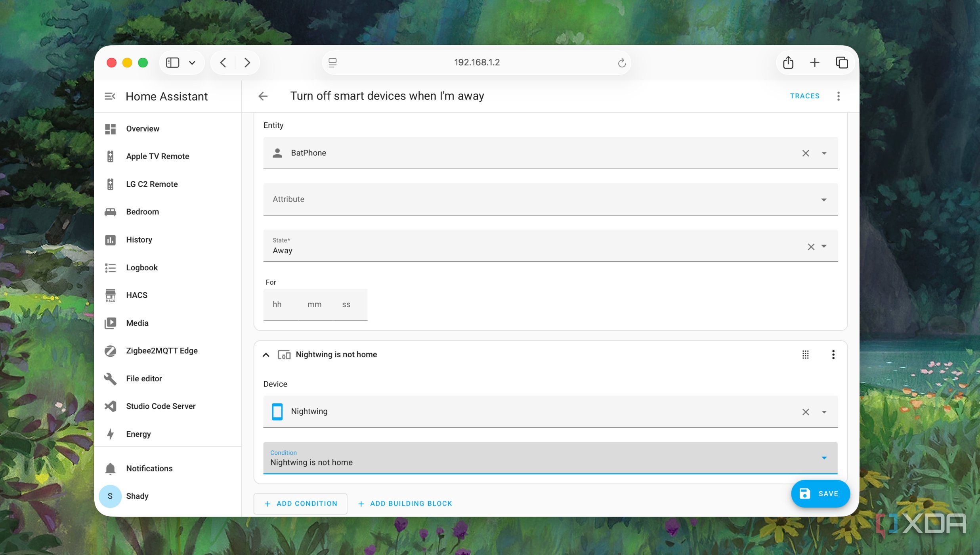
Task: Expand the Nightwing device dropdown
Action: point(824,412)
